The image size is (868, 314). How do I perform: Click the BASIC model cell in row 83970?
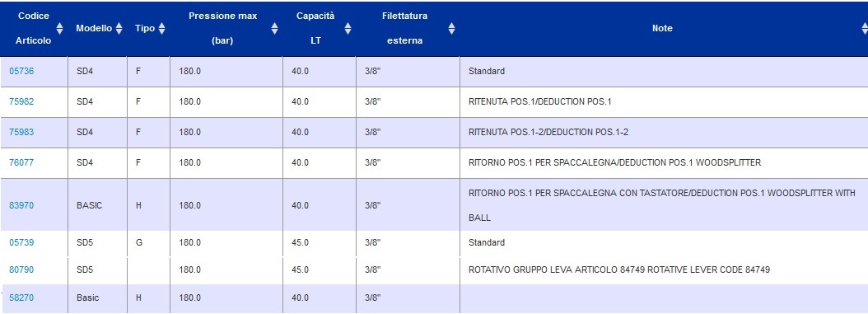pyautogui.click(x=89, y=205)
